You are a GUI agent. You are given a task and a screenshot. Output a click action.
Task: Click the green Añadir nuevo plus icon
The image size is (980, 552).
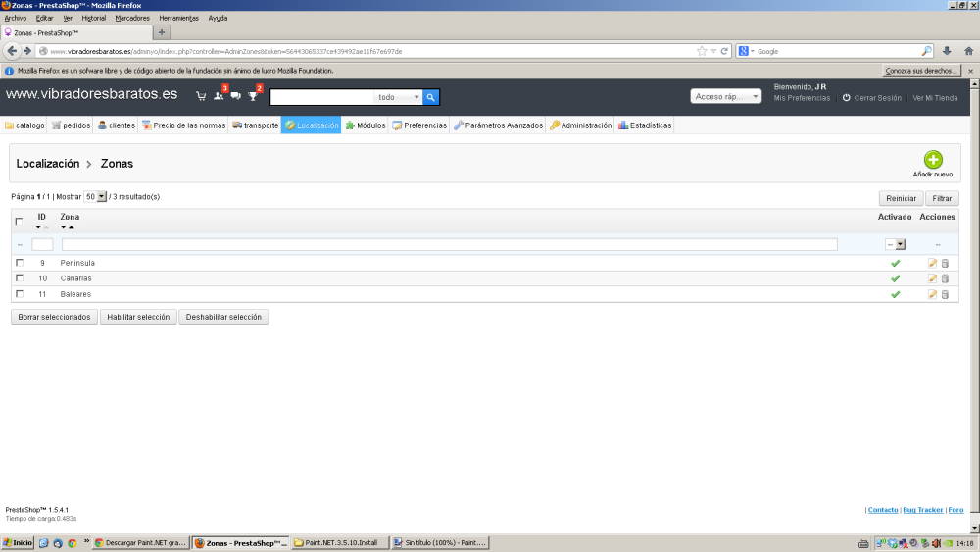click(x=933, y=160)
